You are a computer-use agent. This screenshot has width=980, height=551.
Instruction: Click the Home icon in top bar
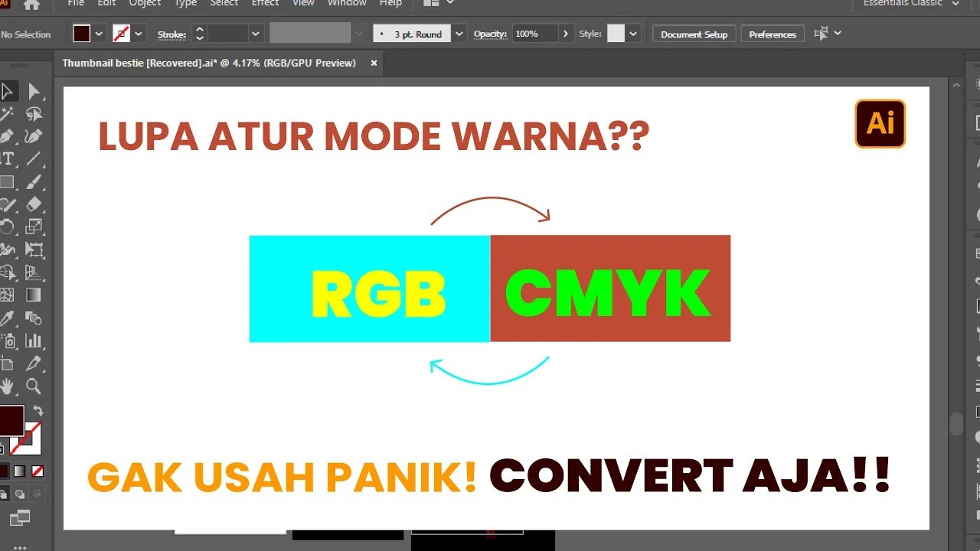coord(31,4)
